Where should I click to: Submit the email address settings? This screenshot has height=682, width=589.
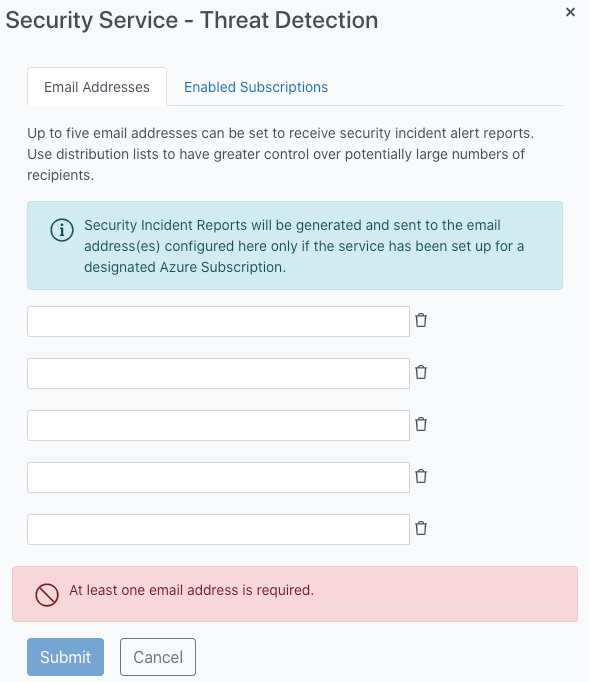tap(65, 657)
